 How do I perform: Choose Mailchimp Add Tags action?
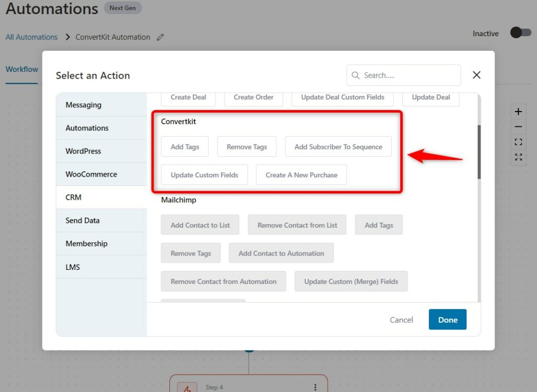point(379,225)
